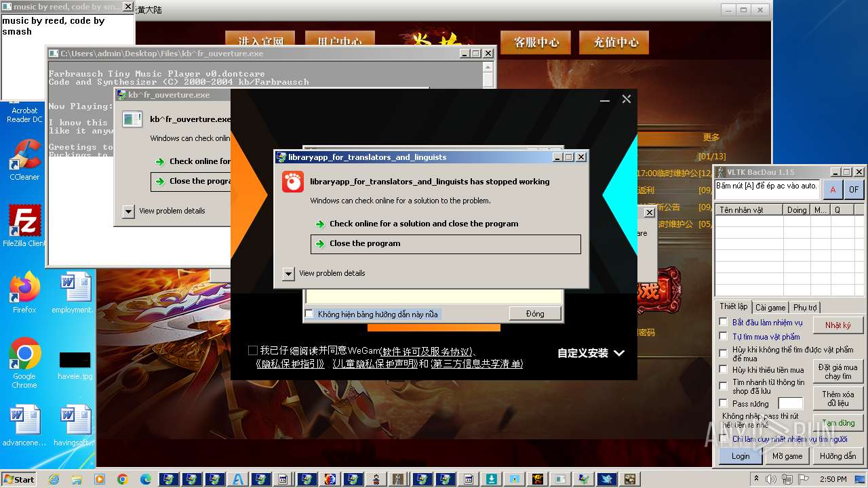This screenshot has width=868, height=488.
Task: Select haveie.jpg file on desktop
Action: coord(75,366)
